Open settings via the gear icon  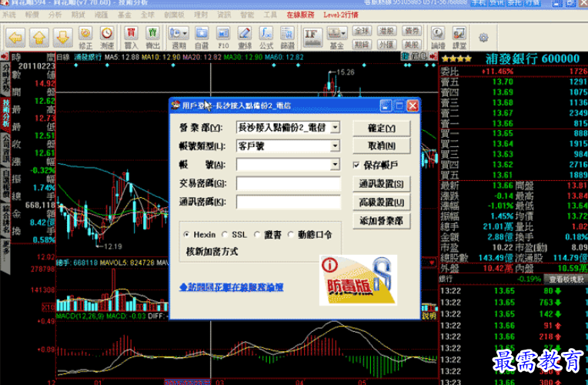(483, 38)
